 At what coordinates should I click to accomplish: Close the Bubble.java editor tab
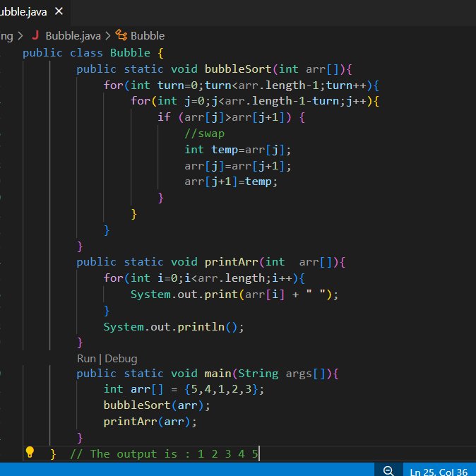(59, 11)
